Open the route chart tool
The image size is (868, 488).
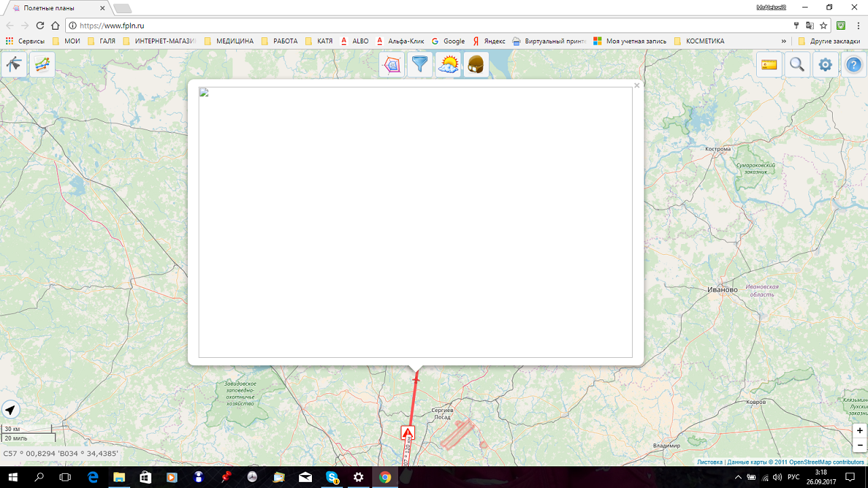click(x=42, y=65)
